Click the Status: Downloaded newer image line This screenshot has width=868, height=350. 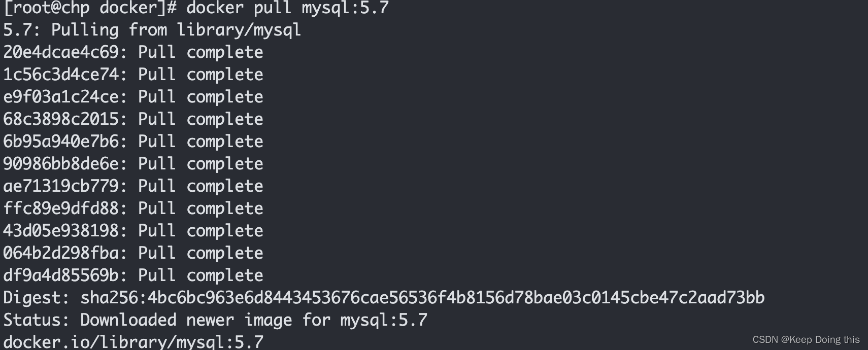coord(215,320)
